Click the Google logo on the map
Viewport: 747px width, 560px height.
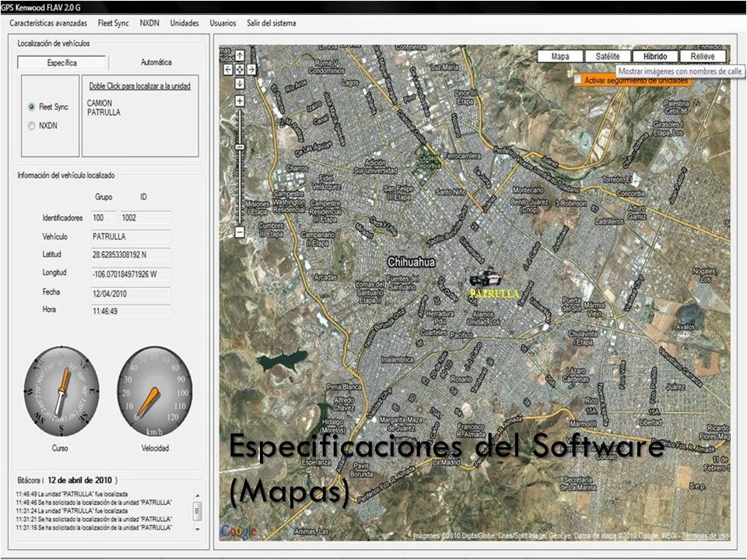click(x=237, y=531)
